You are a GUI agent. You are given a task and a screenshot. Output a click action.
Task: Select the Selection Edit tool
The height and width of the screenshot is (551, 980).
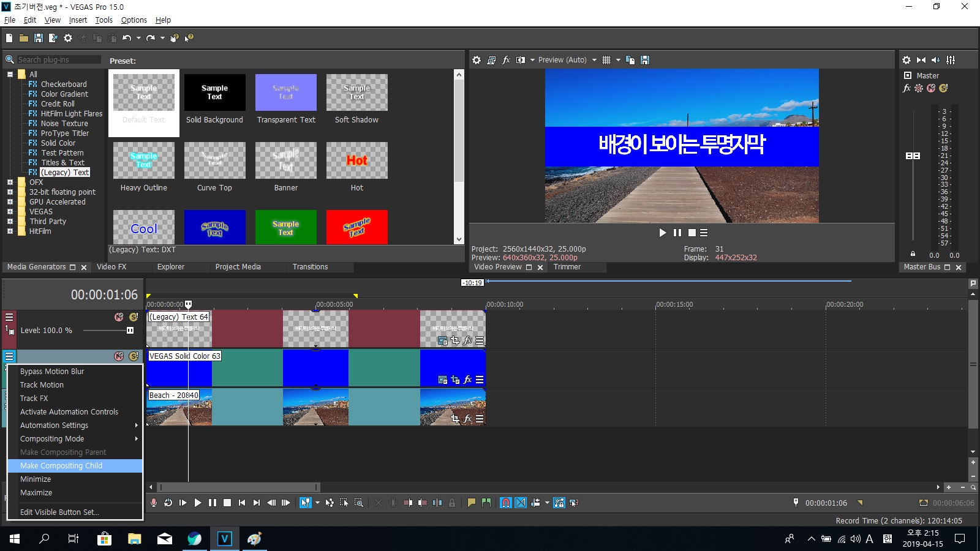344,503
